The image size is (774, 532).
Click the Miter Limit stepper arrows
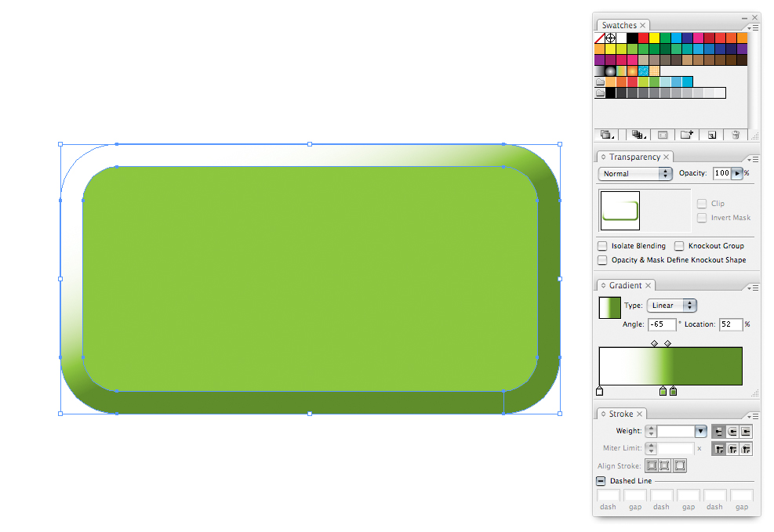(x=651, y=448)
